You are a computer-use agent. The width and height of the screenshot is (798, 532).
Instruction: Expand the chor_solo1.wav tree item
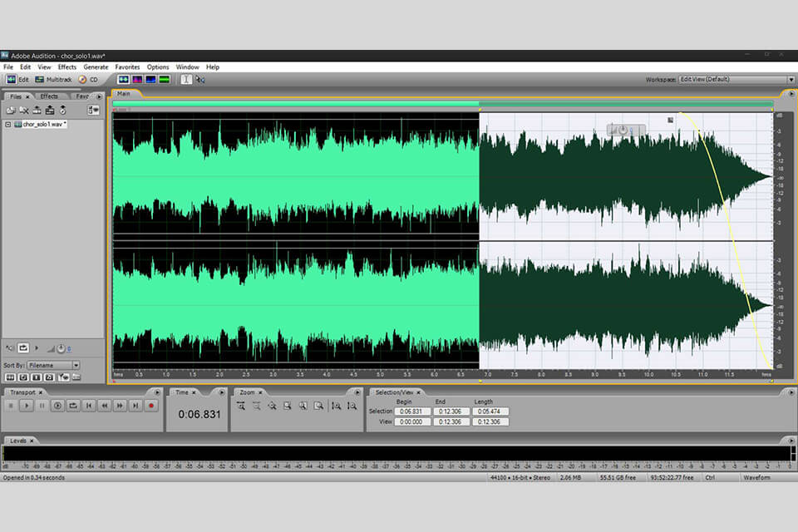[x=7, y=124]
